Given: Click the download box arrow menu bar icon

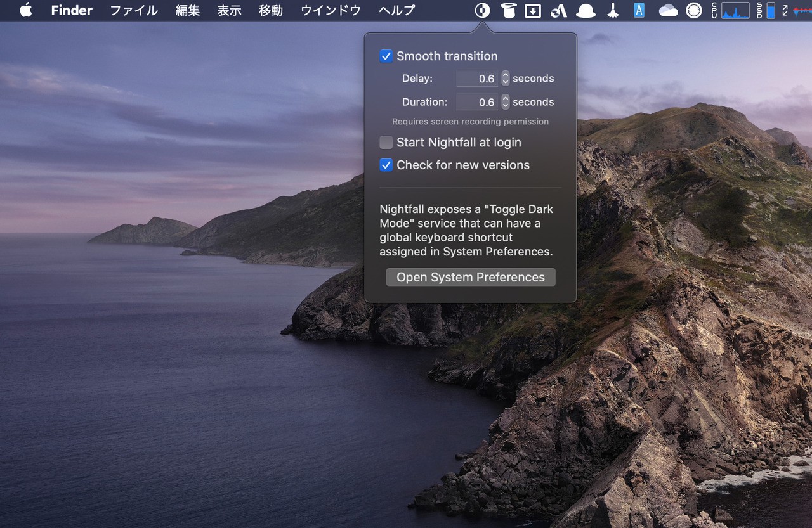Looking at the screenshot, I should 533,11.
